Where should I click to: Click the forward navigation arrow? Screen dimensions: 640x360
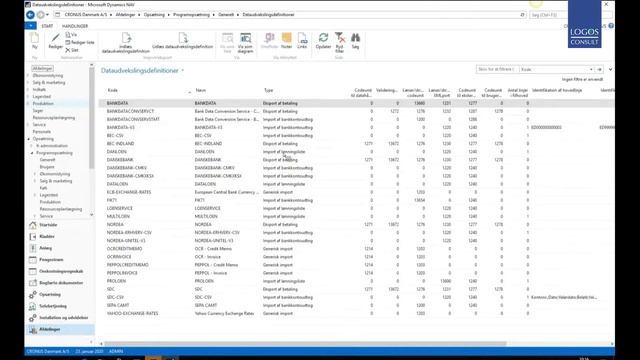pos(41,15)
